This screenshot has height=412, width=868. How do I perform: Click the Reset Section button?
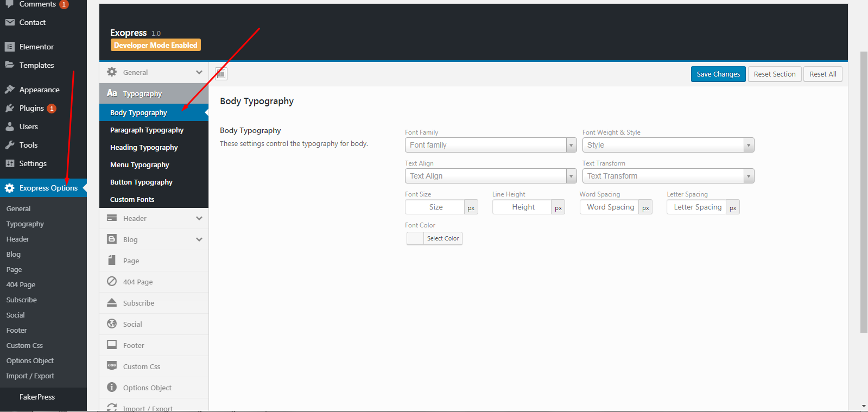(x=774, y=74)
